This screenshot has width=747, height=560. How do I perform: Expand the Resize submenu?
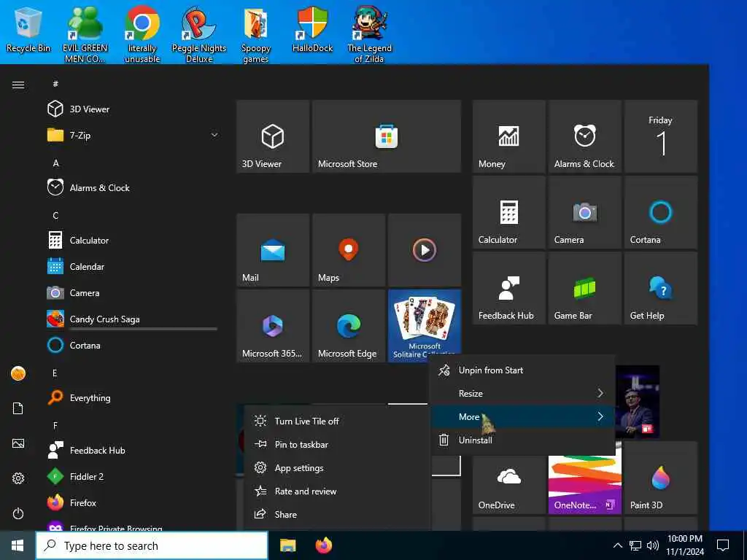522,393
